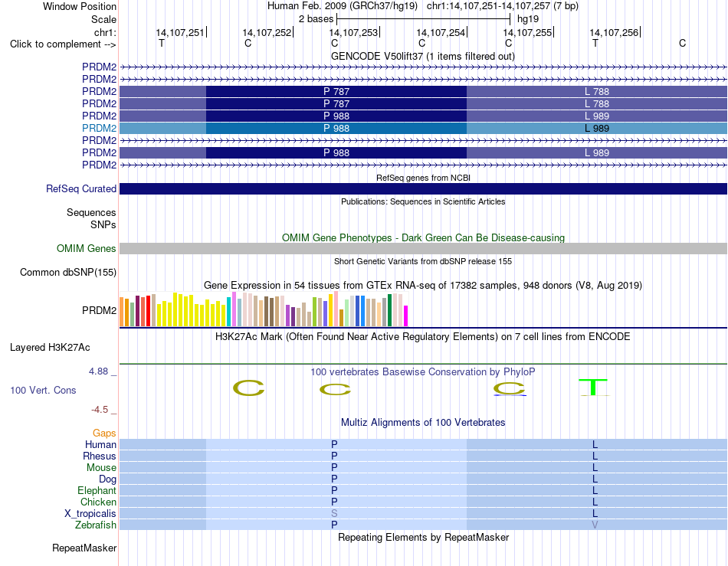728x566 pixels.
Task: Click the RefSeq Curated track label
Action: pyautogui.click(x=80, y=189)
